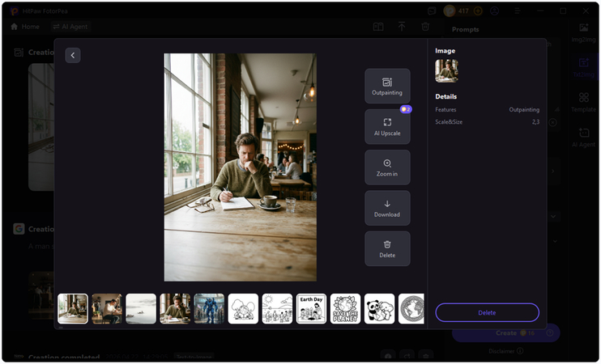Click the Home button in top bar

pos(25,27)
